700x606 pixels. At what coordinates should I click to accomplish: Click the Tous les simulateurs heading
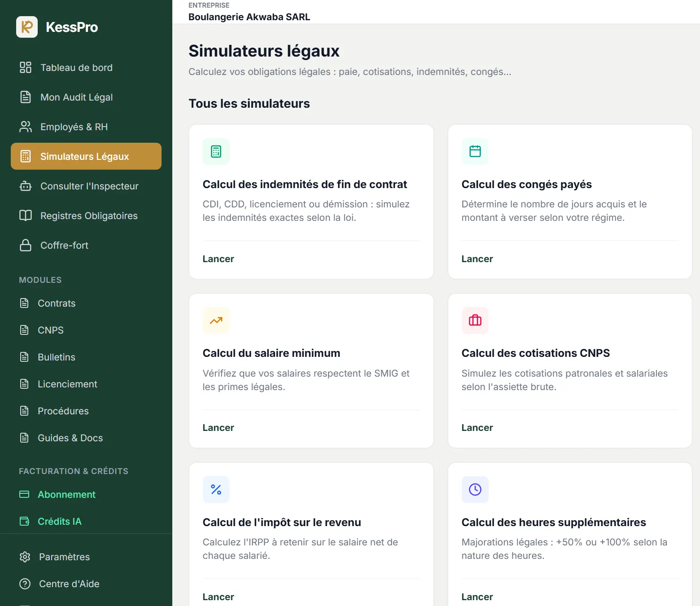click(249, 104)
